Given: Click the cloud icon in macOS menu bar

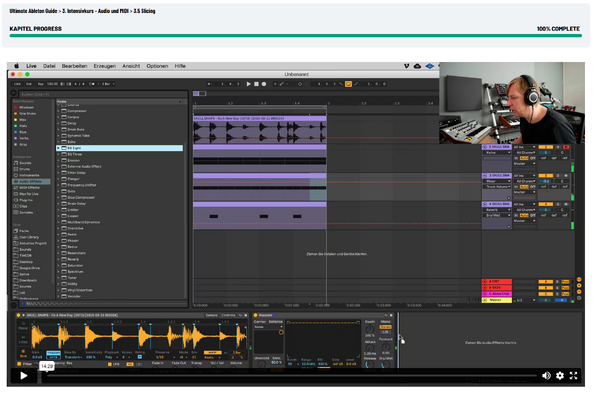Looking at the screenshot, I should click(x=417, y=66).
